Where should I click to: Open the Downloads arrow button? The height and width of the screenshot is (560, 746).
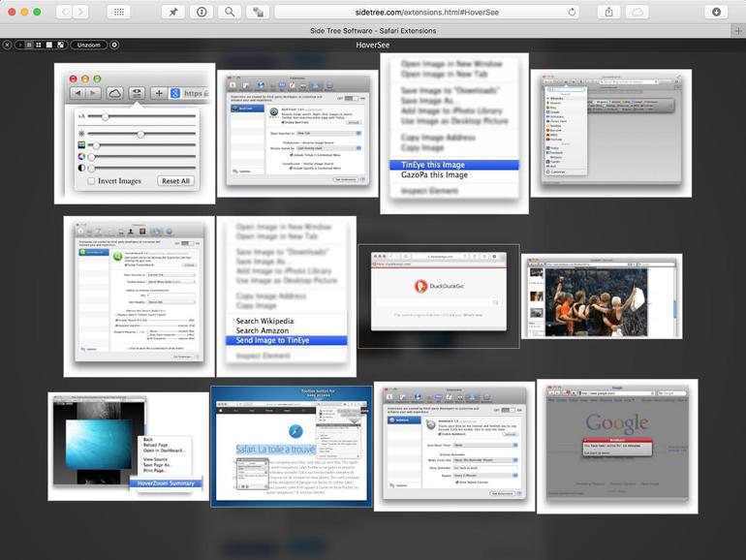716,12
